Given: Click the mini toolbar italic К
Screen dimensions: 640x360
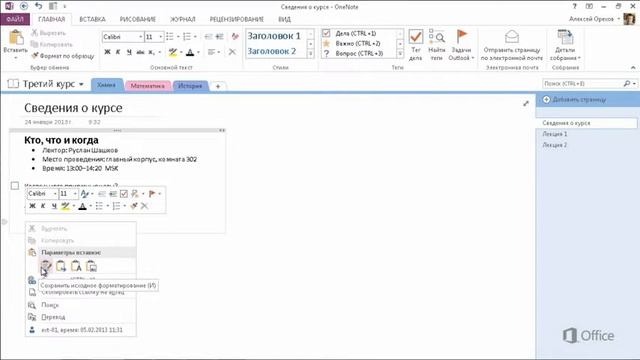Looking at the screenshot, I should [x=43, y=206].
